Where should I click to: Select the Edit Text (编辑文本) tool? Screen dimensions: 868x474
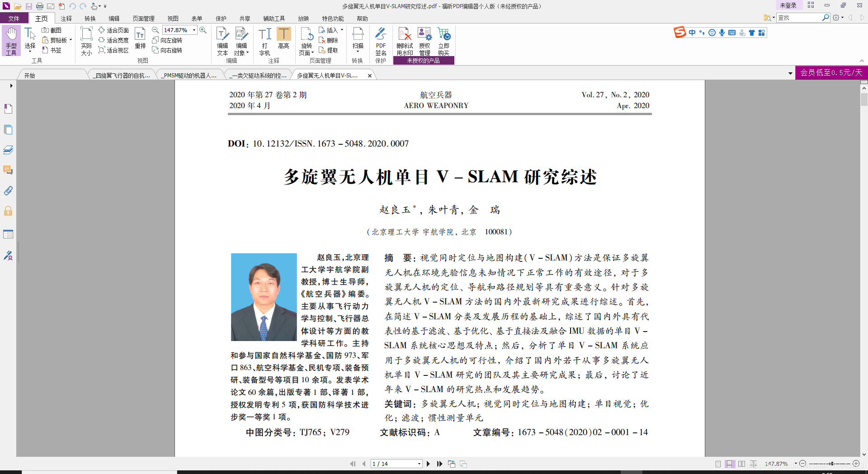pos(222,41)
